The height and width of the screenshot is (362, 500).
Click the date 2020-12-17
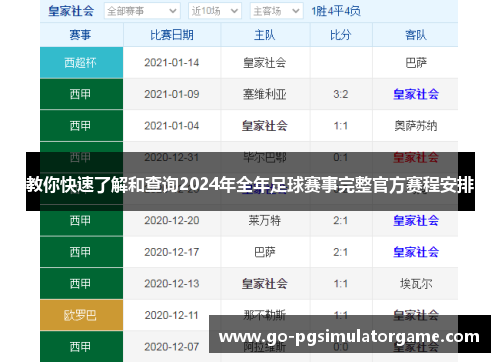(x=172, y=252)
